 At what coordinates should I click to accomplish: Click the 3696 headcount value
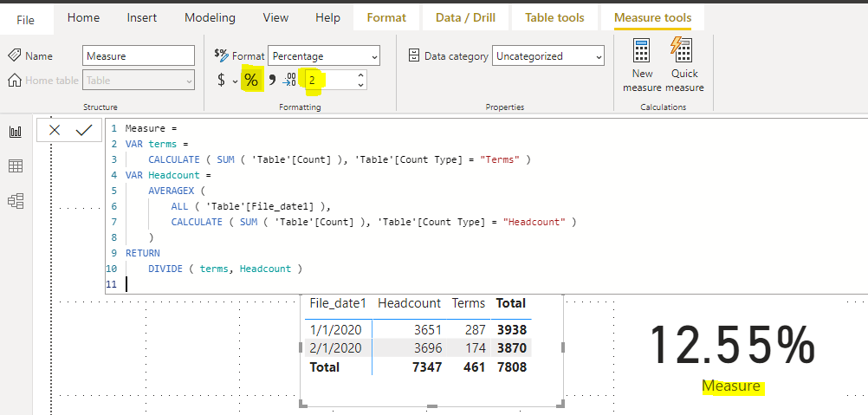click(x=427, y=348)
